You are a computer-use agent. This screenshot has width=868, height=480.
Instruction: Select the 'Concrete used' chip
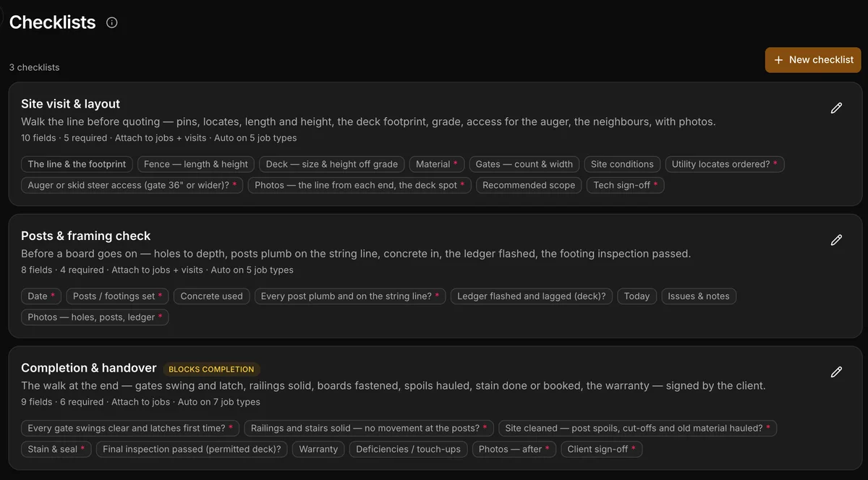[x=212, y=296]
